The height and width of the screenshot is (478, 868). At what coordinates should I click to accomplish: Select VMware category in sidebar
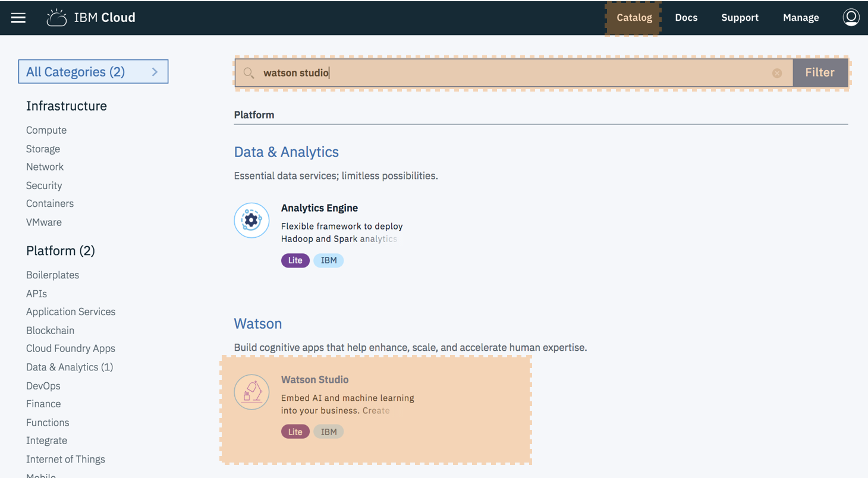click(44, 222)
